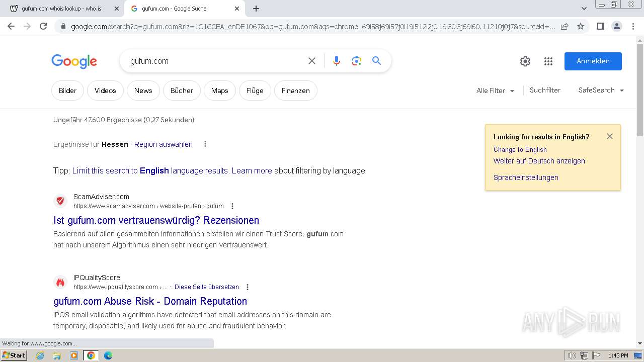Screen dimensions: 644x362
Task: Open Ist gufum.com vertrauenswürdig result
Action: coord(156,220)
